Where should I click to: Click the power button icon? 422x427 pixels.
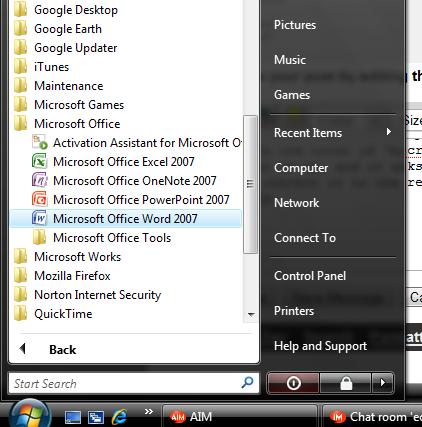pos(293,383)
